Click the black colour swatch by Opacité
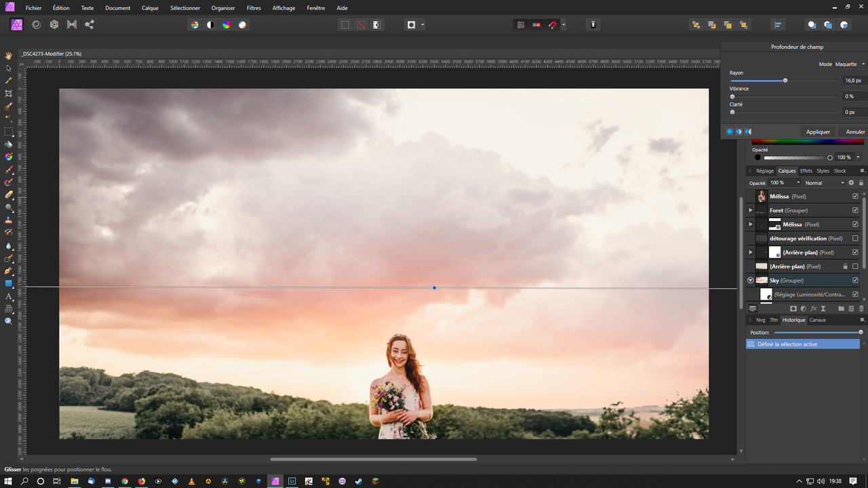 click(x=757, y=157)
